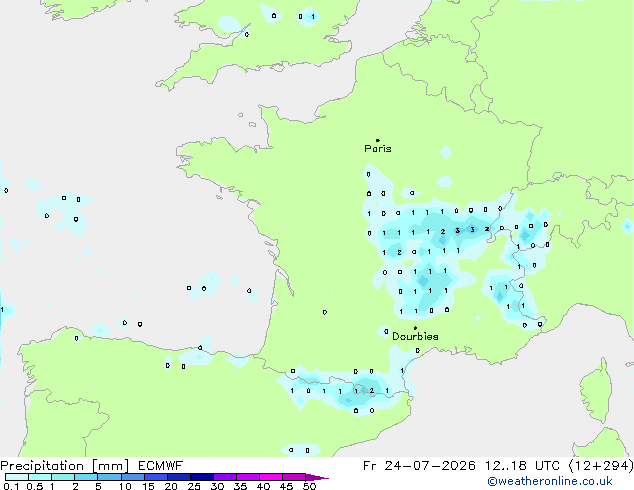Click the legend label 0.1
This screenshot has height=490, width=634.
(11, 486)
